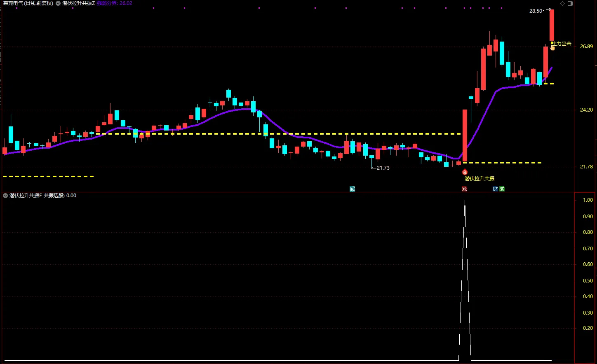Click the 28.50 high price label
This screenshot has width=597, height=364.
[536, 11]
